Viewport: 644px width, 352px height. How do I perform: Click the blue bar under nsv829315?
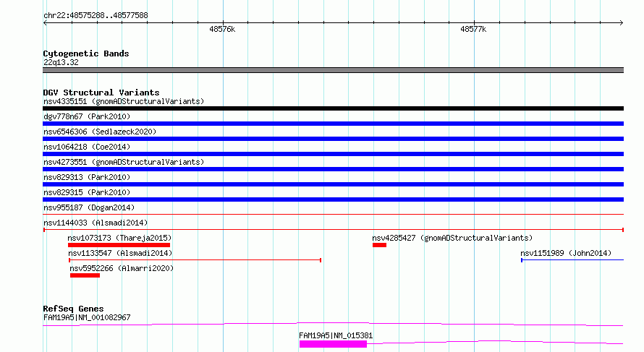[x=333, y=199]
